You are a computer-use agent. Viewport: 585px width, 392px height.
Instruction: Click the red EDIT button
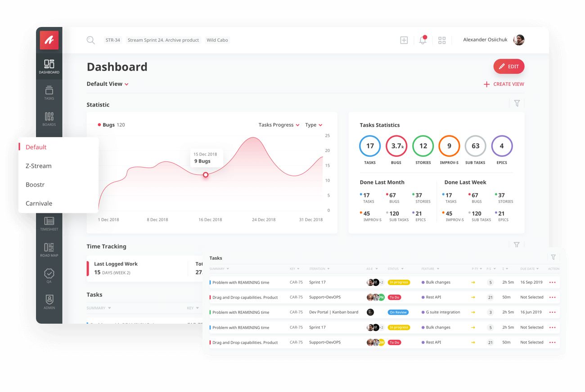(509, 66)
